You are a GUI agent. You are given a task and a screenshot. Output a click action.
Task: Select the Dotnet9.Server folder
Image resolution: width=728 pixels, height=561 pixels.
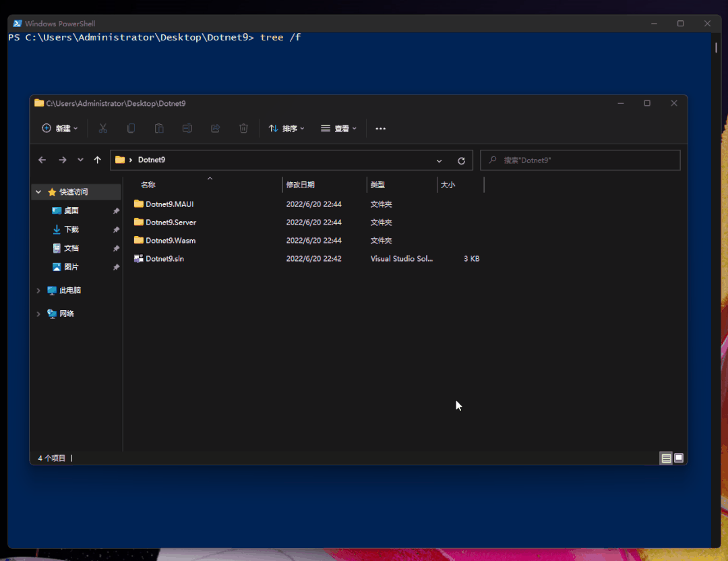click(171, 222)
